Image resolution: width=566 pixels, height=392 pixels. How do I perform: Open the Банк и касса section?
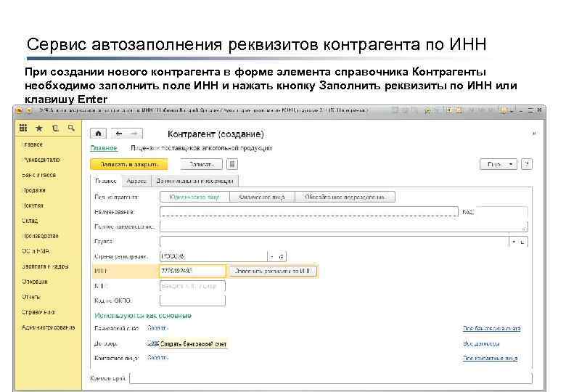38,175
